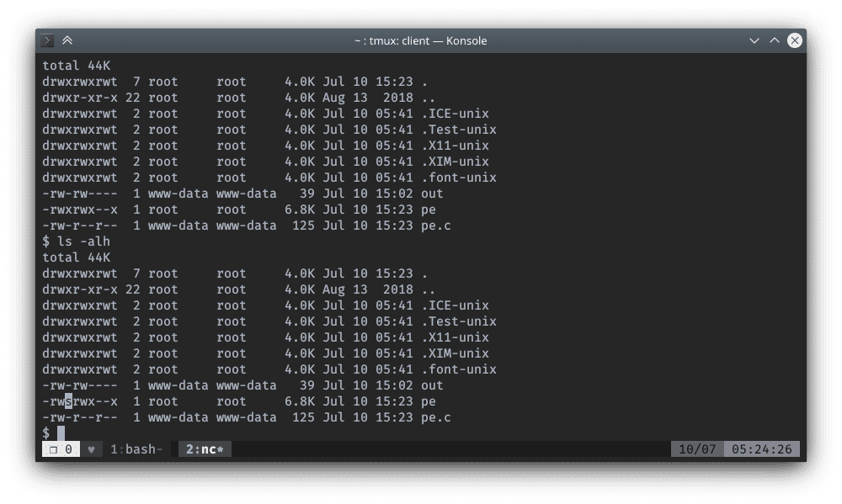Switch to tmux window 1:bash

pyautogui.click(x=136, y=449)
